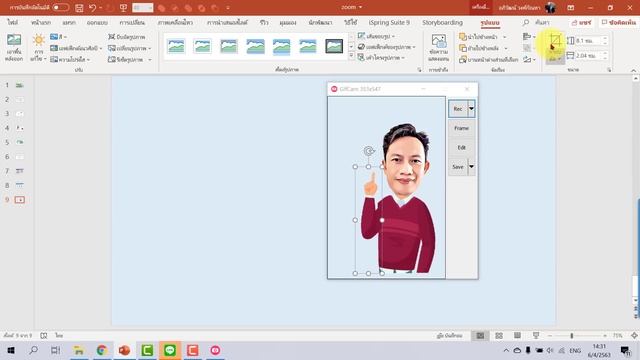Open the Quick Access Toolbar font size box

pos(142,8)
